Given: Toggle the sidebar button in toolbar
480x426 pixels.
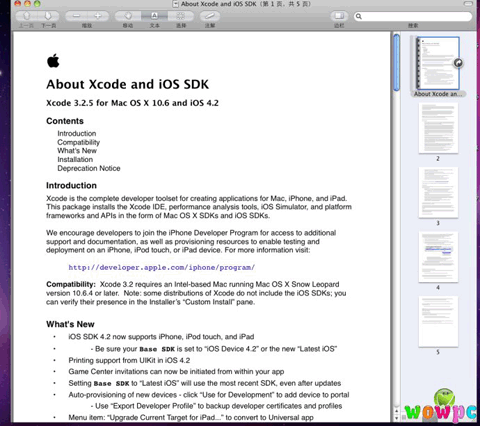Looking at the screenshot, I should [x=339, y=16].
